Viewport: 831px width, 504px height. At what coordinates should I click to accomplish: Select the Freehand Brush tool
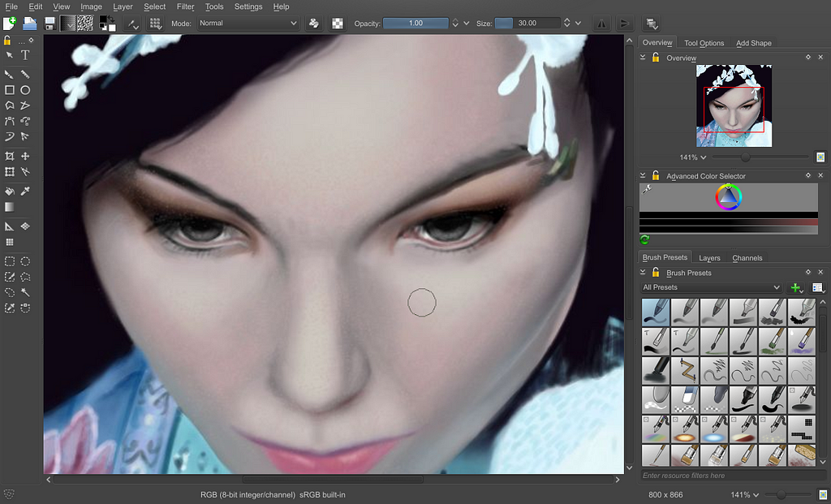(10, 74)
